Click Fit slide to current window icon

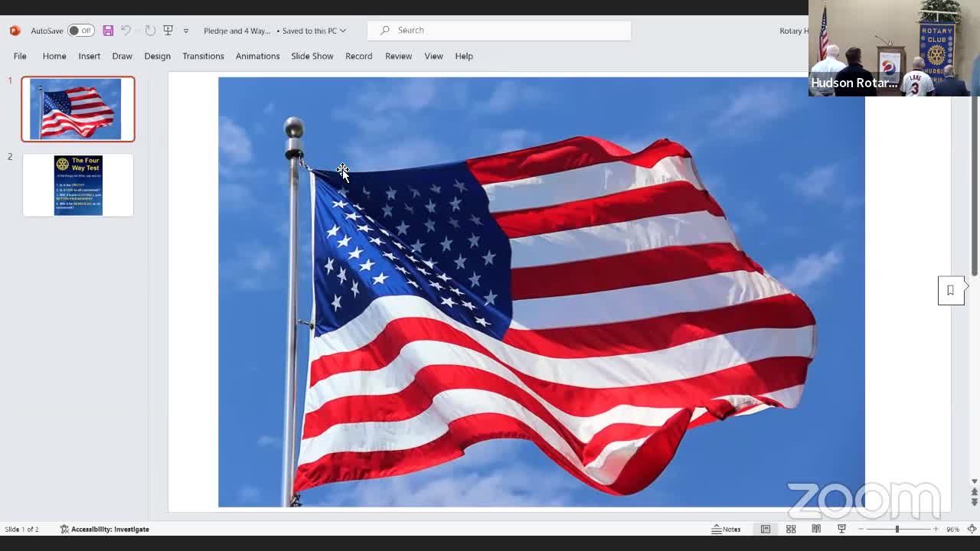[x=972, y=529]
